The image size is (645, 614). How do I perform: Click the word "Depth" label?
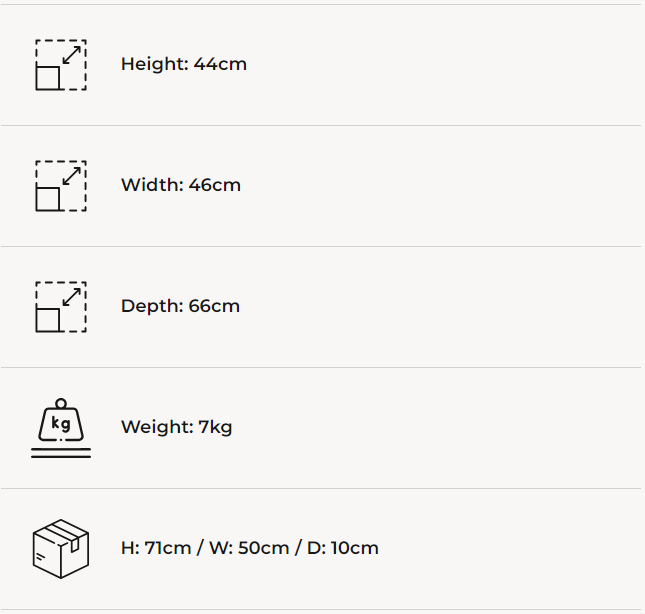(150, 306)
